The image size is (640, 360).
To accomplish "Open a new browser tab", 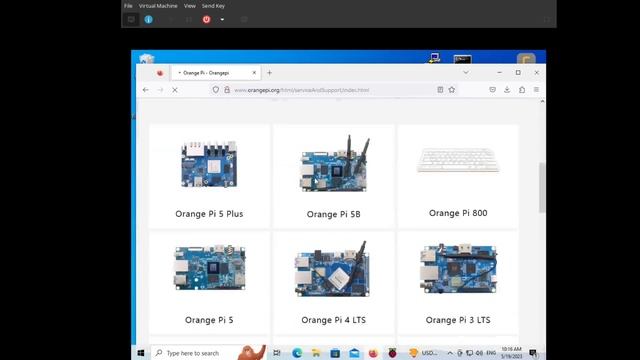I will 269,73.
